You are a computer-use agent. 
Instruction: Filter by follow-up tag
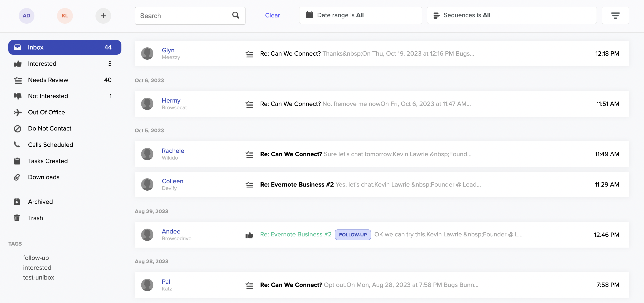(36, 258)
